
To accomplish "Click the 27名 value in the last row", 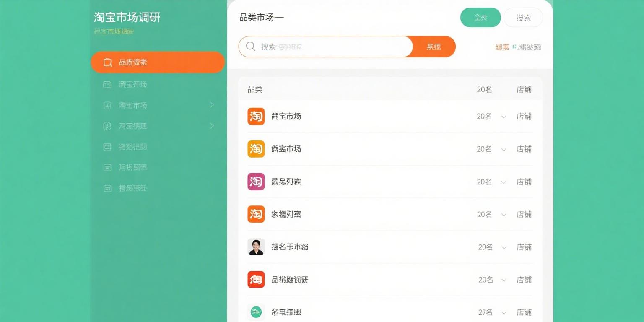I will point(486,312).
